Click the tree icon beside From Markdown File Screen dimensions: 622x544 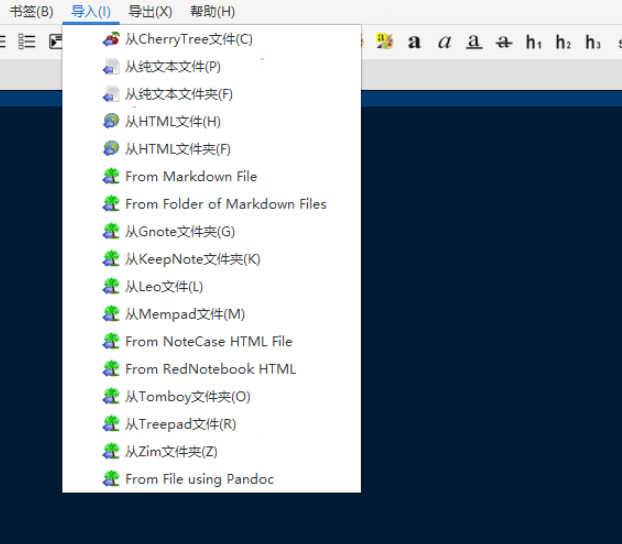tap(111, 176)
